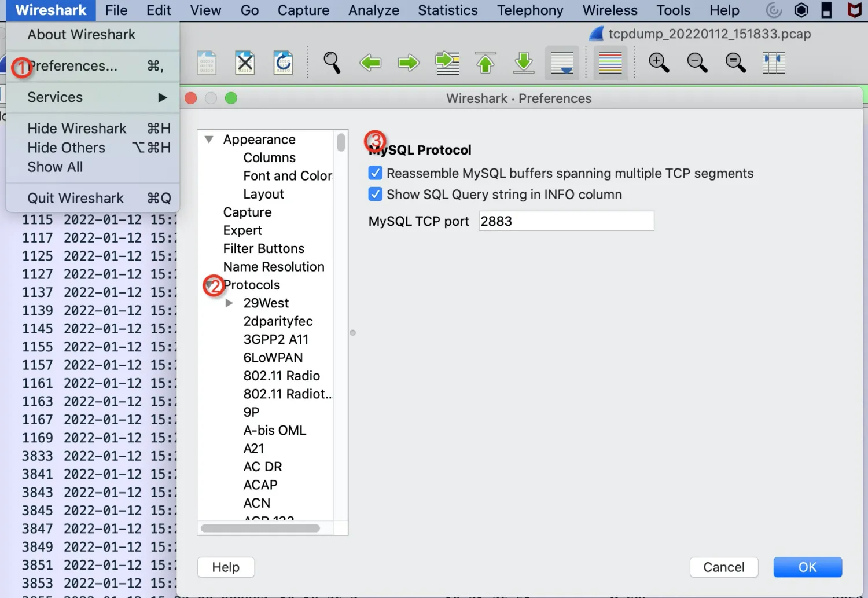Toggle colorize packet list icon

[610, 63]
